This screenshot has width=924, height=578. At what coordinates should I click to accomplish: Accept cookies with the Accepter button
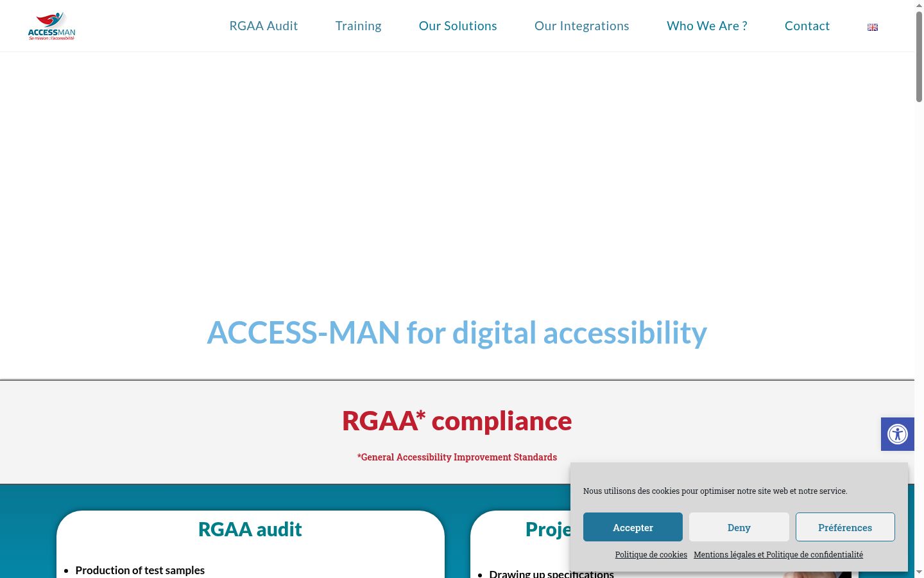pyautogui.click(x=633, y=527)
